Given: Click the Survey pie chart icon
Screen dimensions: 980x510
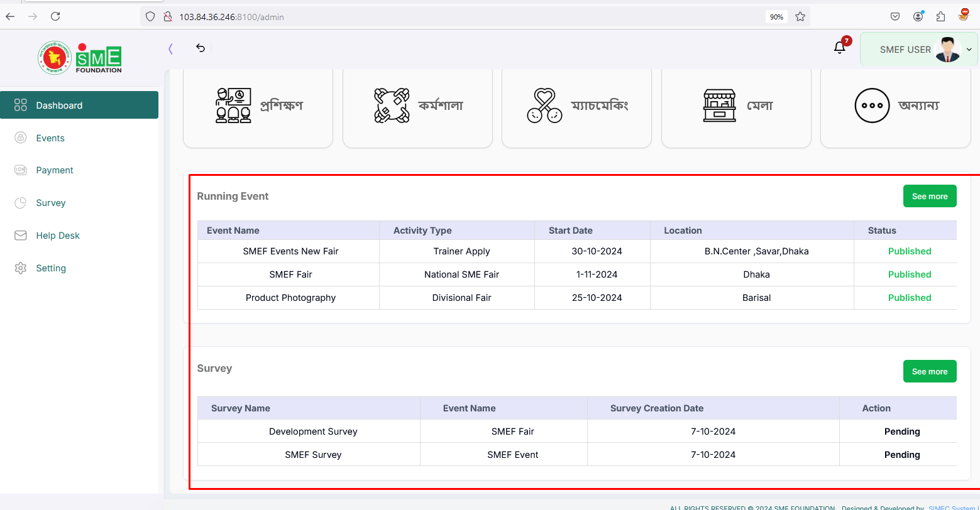Looking at the screenshot, I should tap(20, 202).
